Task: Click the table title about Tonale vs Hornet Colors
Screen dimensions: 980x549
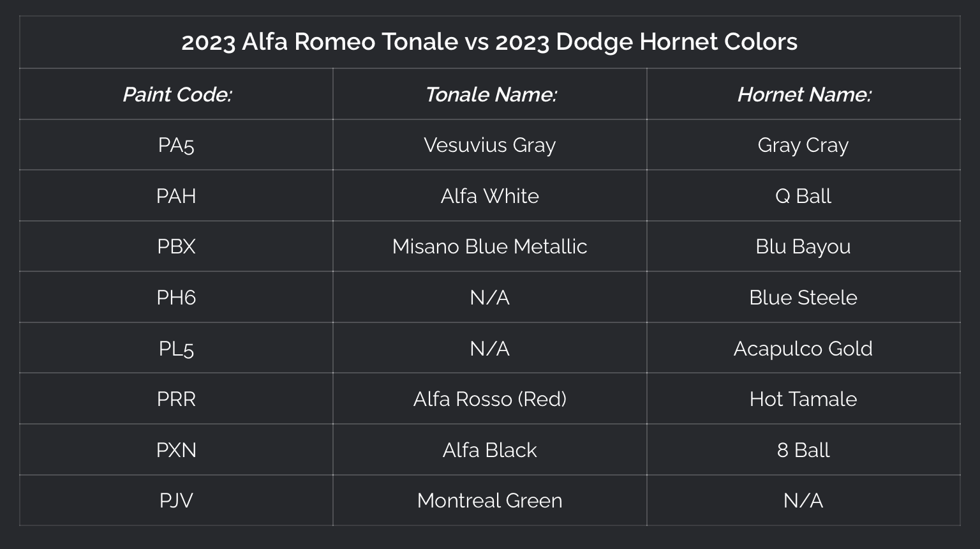Action: [x=489, y=42]
